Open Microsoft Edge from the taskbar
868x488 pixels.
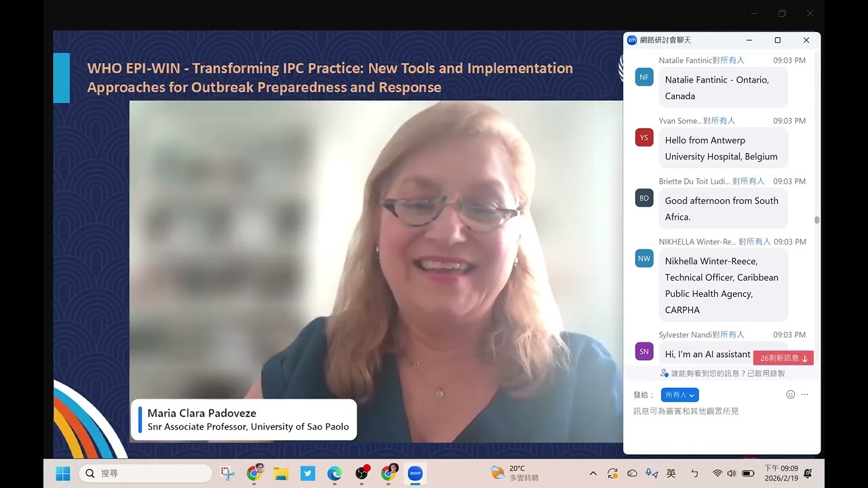[334, 473]
